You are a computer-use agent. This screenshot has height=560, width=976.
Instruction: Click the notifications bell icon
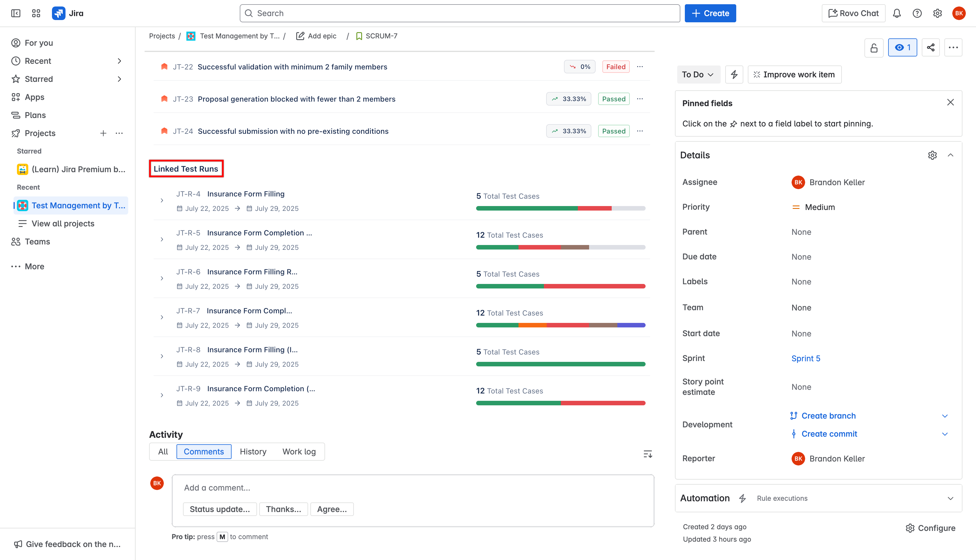click(x=897, y=14)
